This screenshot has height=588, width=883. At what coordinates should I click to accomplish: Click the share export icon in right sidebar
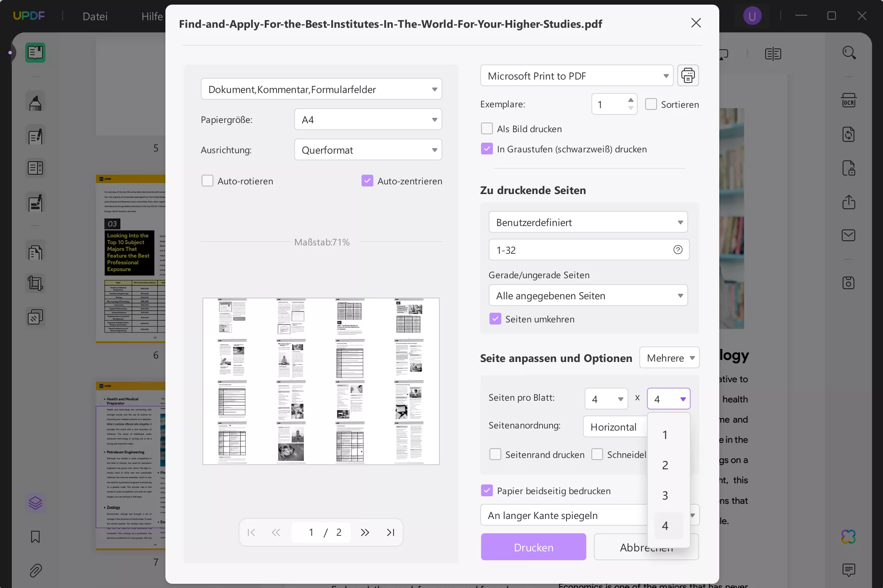(x=848, y=202)
